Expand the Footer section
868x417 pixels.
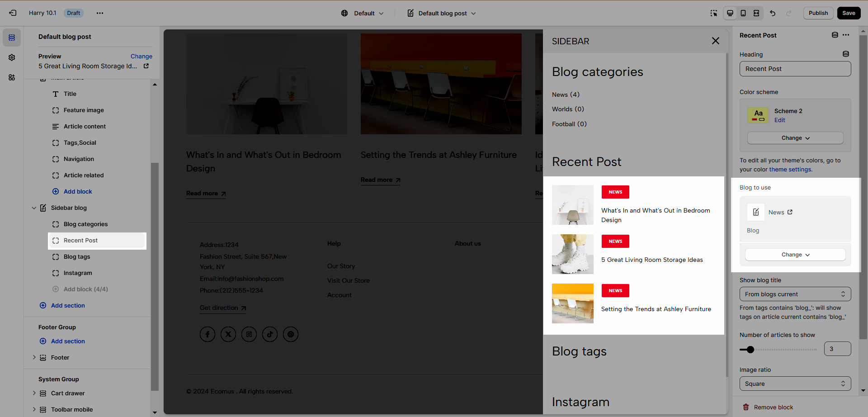pyautogui.click(x=34, y=357)
